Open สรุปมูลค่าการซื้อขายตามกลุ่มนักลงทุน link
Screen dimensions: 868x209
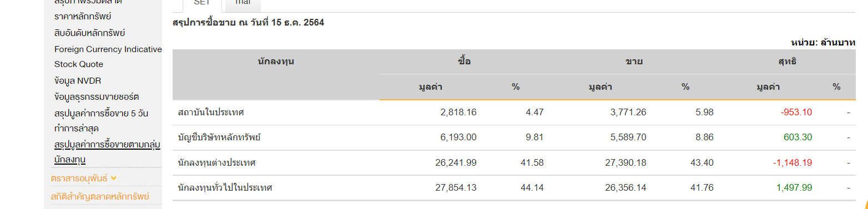[107, 152]
